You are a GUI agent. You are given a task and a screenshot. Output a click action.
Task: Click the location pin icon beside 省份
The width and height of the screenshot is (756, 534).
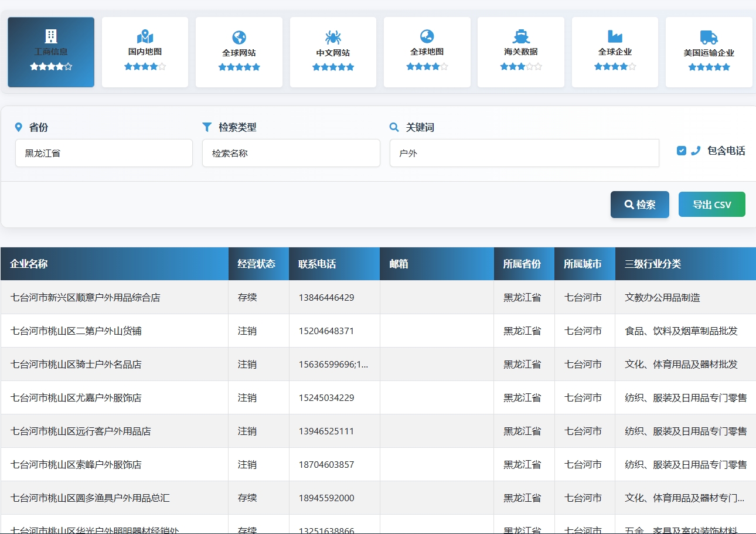click(x=19, y=127)
